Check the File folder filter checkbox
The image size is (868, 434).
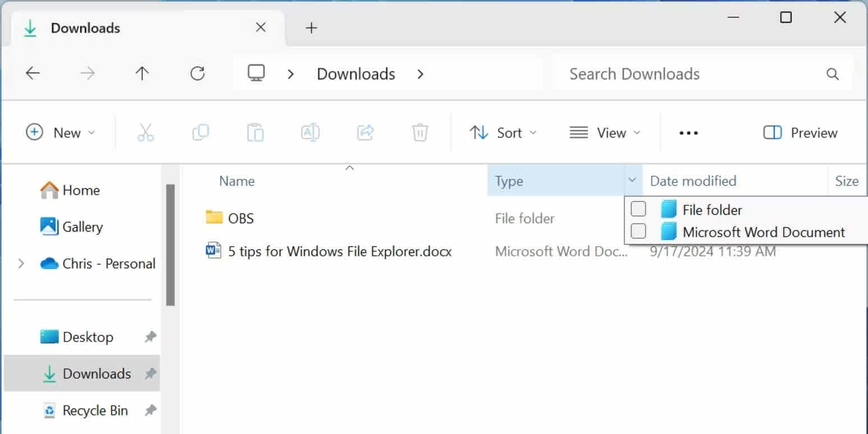(638, 209)
